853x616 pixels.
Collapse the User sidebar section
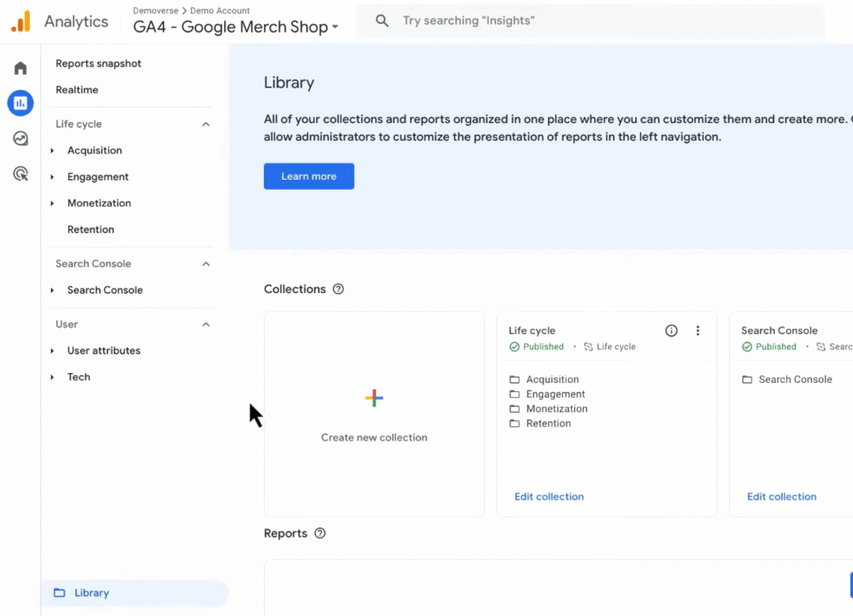pyautogui.click(x=206, y=325)
